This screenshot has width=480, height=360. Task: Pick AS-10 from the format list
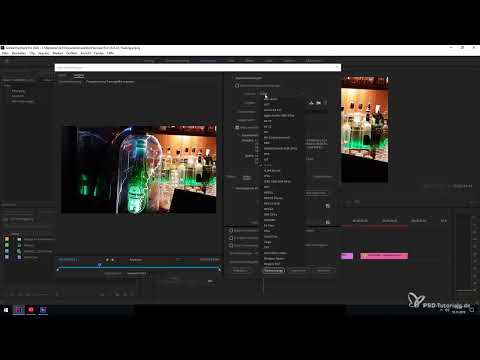(x=267, y=121)
